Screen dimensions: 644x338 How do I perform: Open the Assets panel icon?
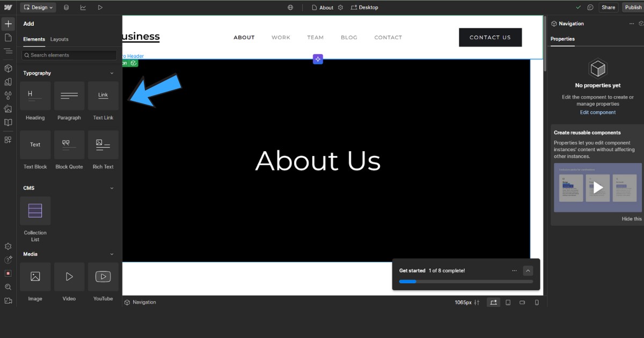[x=8, y=109]
